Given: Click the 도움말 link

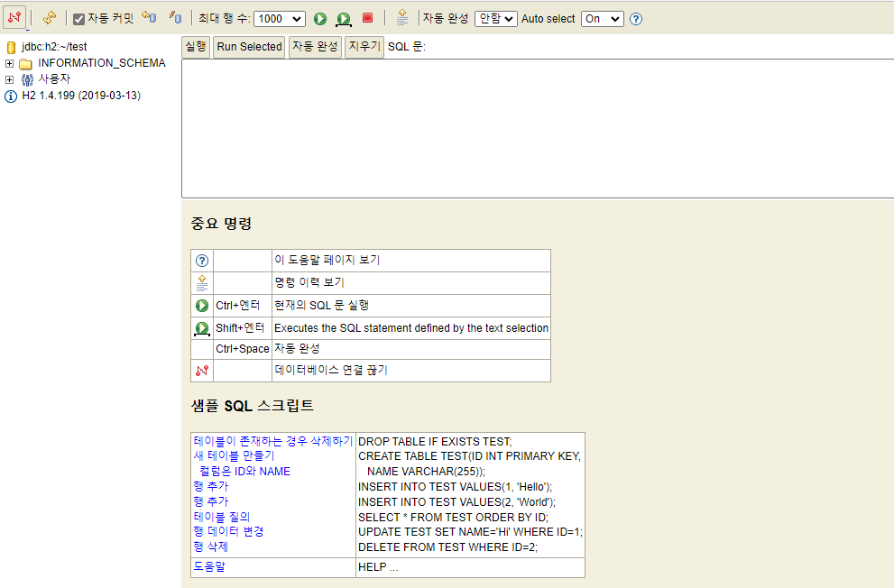Looking at the screenshot, I should click(209, 566).
